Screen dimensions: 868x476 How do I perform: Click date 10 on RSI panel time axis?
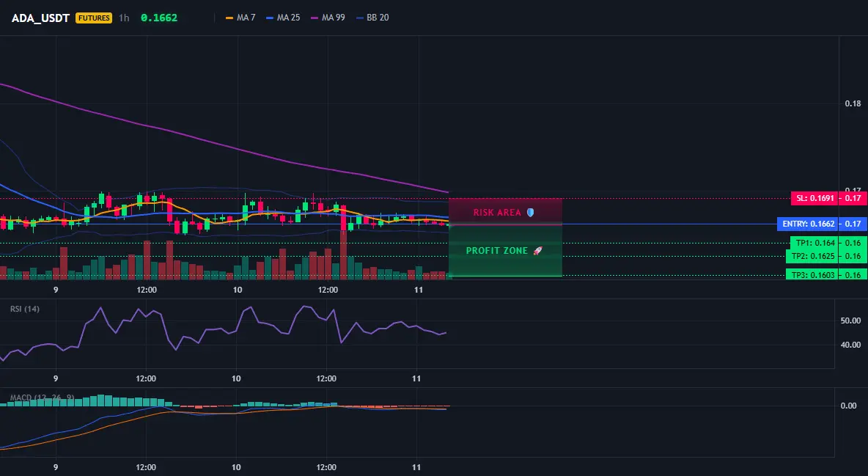(236, 378)
